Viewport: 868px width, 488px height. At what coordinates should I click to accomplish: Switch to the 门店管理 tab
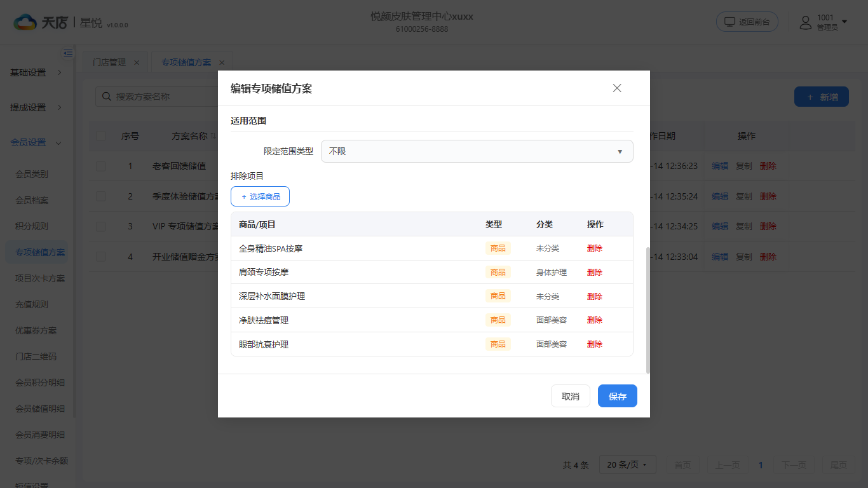click(x=109, y=62)
